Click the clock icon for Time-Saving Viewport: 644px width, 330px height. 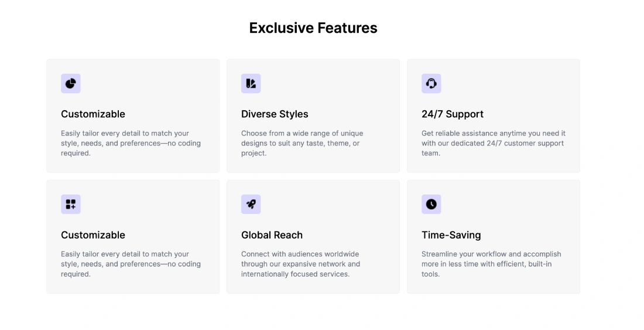[431, 204]
